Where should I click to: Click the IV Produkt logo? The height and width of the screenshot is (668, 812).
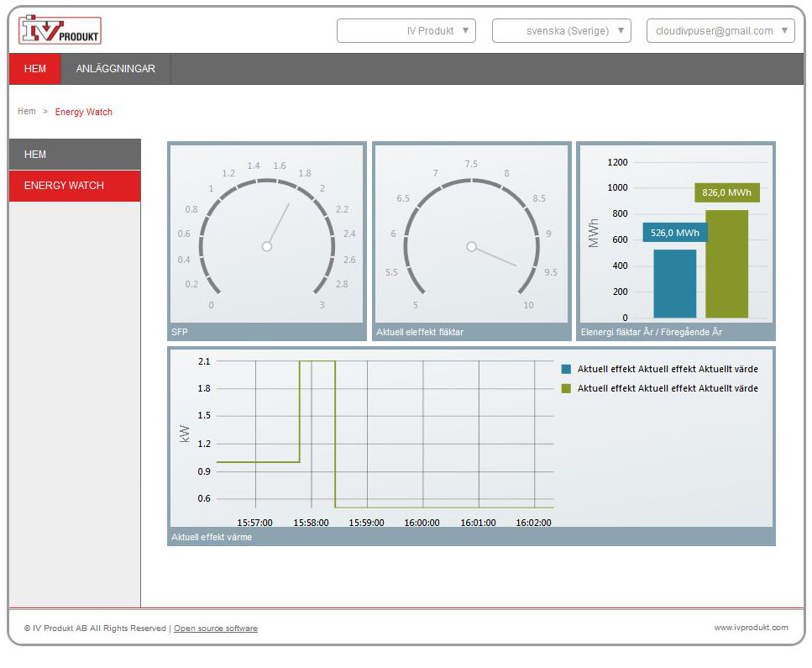60,30
